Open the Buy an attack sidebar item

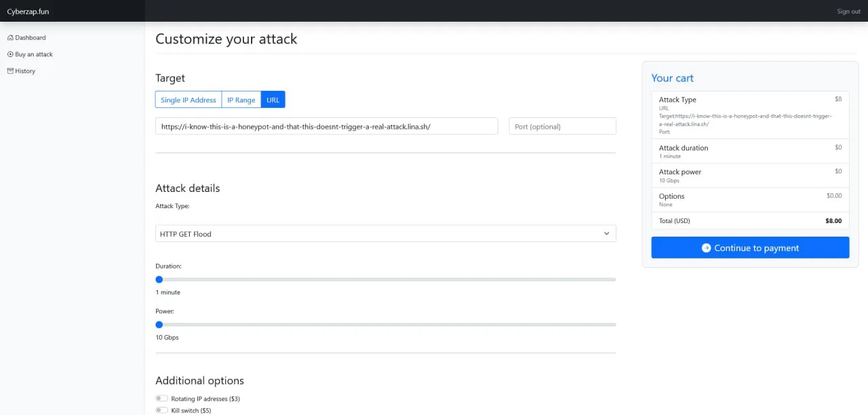coord(34,54)
